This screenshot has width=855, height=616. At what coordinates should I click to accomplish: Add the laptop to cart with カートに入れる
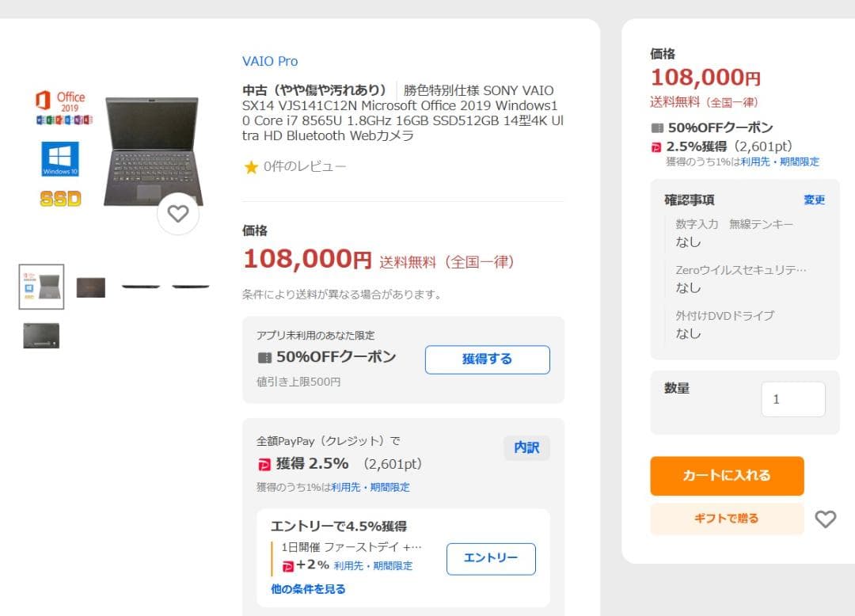tap(726, 476)
